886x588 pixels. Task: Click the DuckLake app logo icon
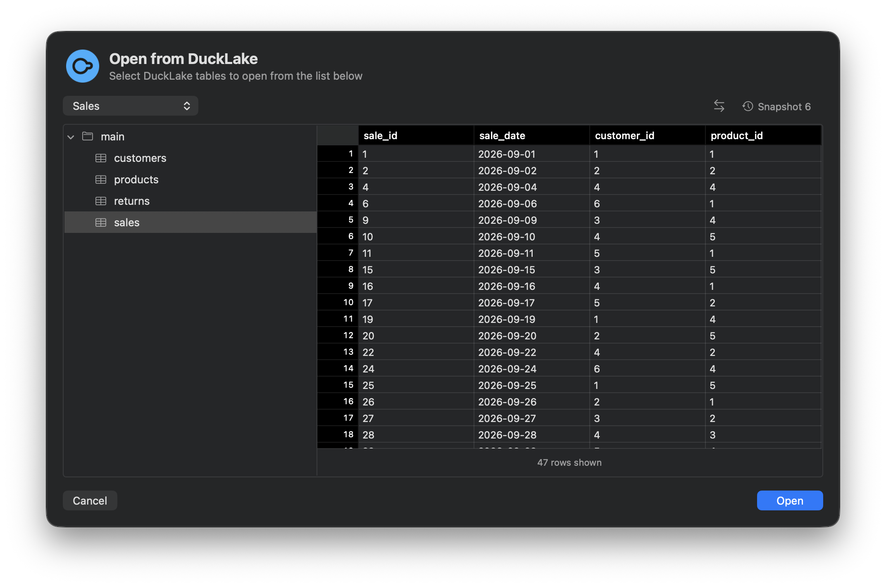83,66
